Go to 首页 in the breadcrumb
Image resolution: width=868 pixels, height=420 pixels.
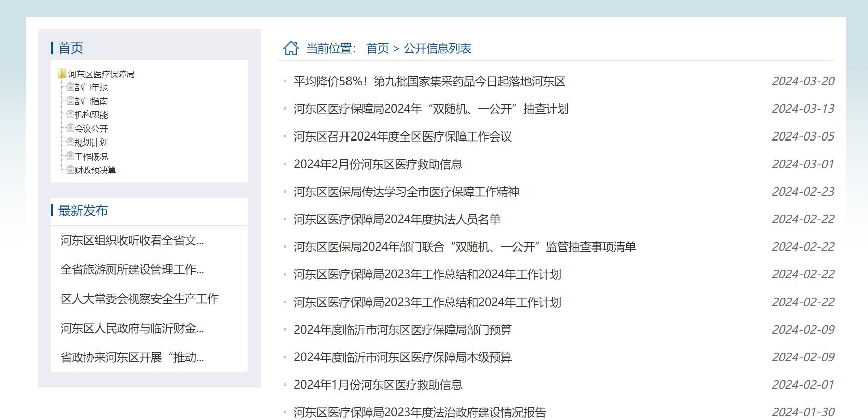378,48
